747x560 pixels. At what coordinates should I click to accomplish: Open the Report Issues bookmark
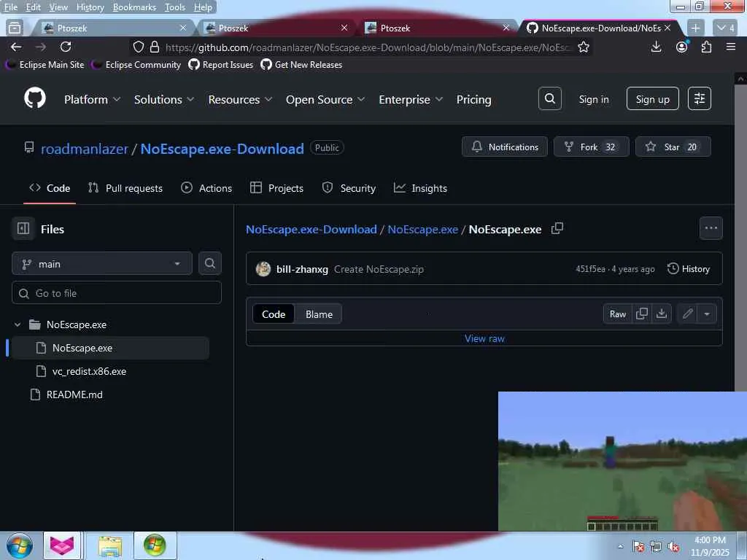(221, 64)
